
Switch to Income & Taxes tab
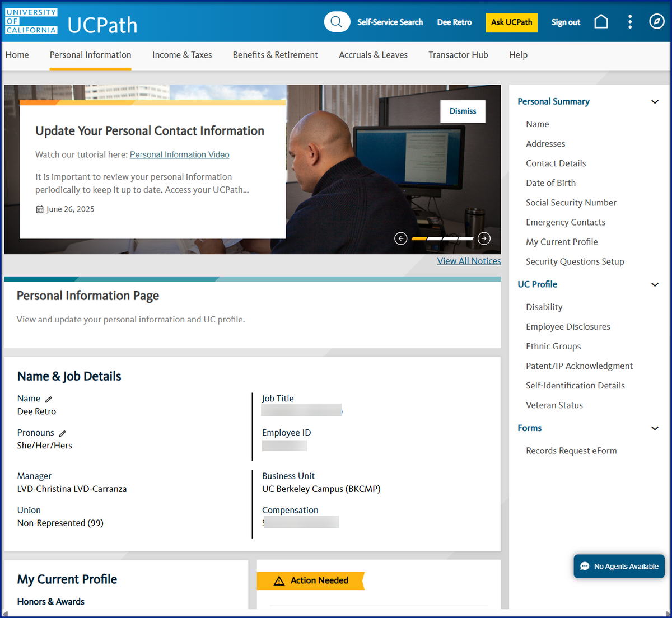pyautogui.click(x=182, y=55)
